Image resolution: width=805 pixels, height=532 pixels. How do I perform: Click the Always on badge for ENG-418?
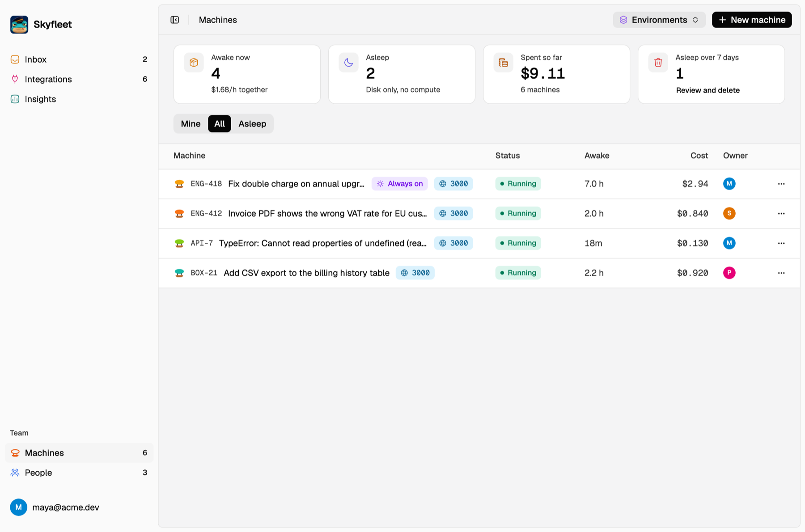click(400, 184)
